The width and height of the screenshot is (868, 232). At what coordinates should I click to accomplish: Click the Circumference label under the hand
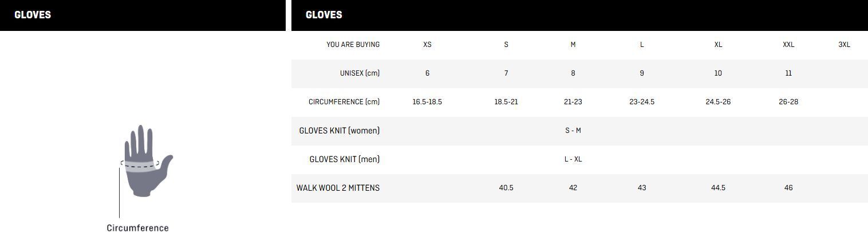(x=137, y=227)
